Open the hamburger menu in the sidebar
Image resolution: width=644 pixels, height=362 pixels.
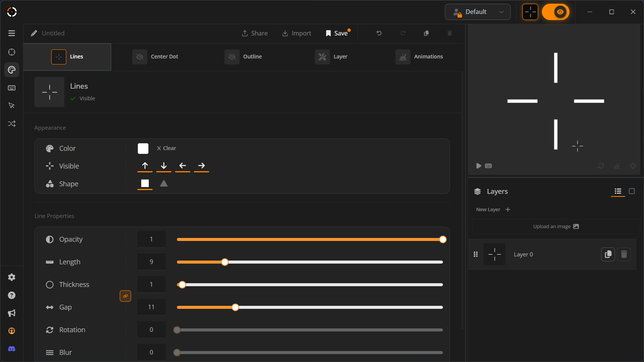[x=12, y=33]
